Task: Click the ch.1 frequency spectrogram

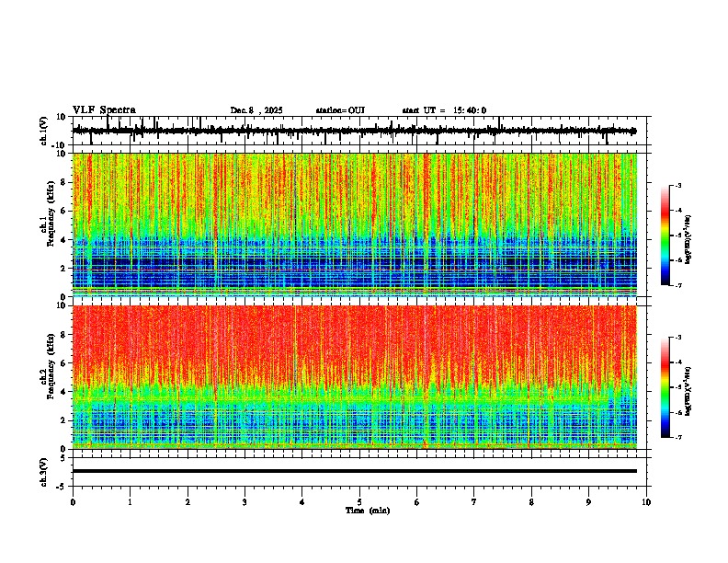Action: click(x=355, y=224)
